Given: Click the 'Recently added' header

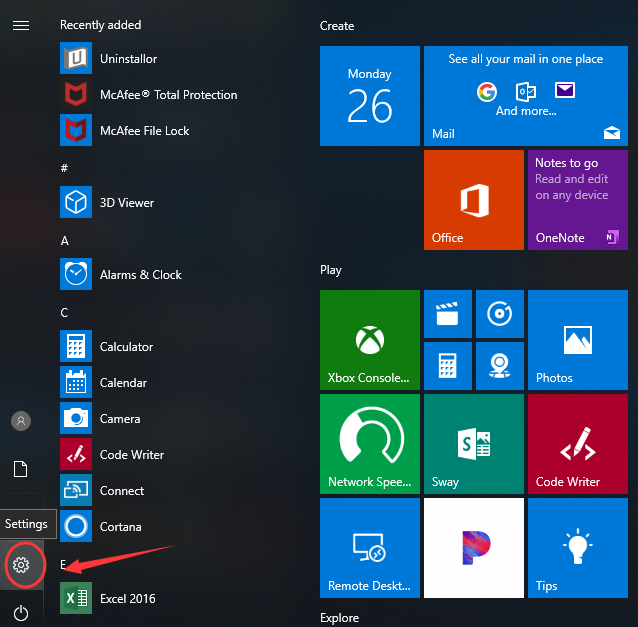Looking at the screenshot, I should click(101, 25).
